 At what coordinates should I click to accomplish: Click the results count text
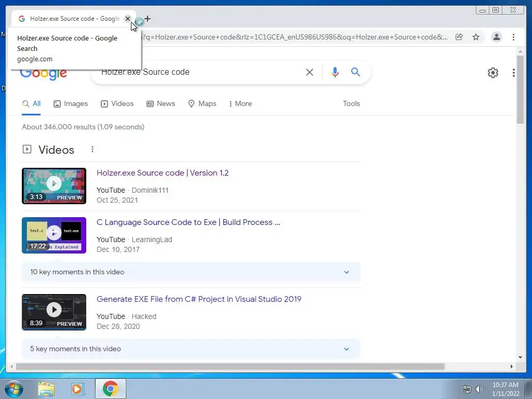(83, 127)
